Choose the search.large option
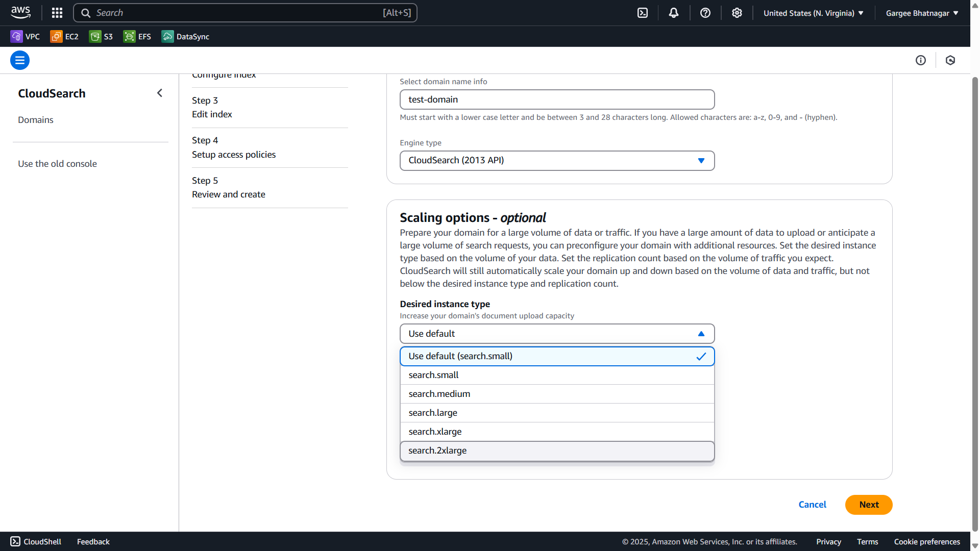This screenshot has height=551, width=980. 557,413
